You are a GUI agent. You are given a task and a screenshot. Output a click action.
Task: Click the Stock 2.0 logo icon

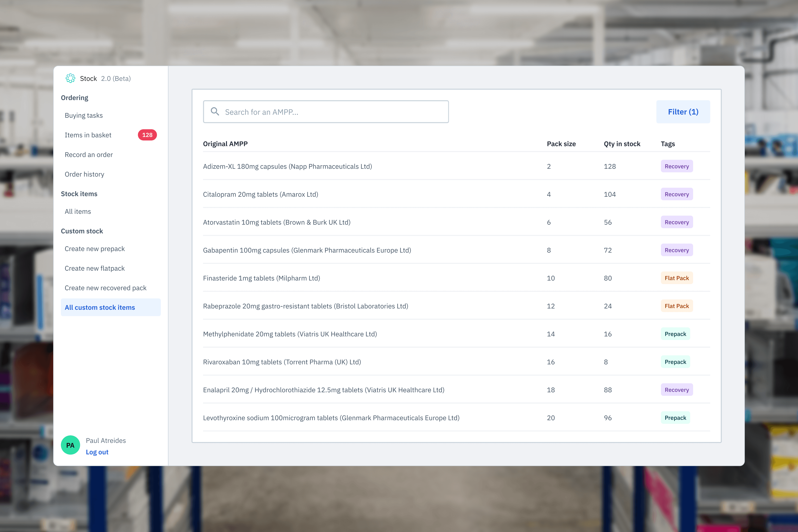click(x=70, y=78)
